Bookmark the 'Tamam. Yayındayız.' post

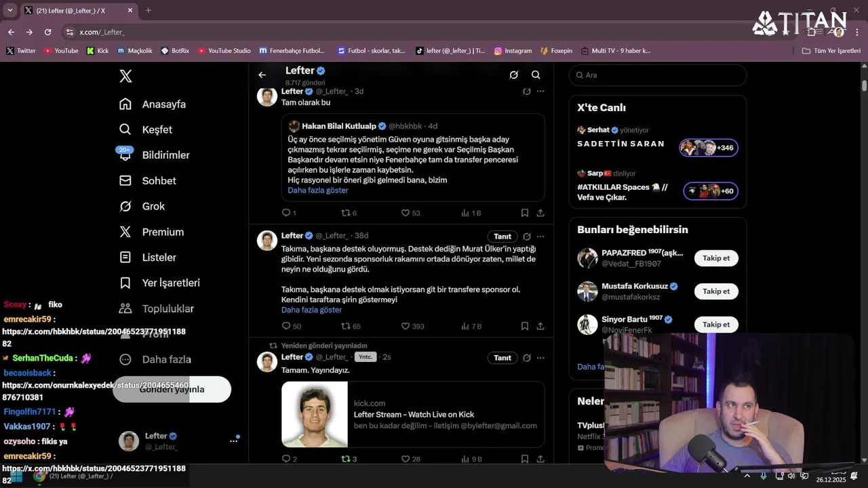pyautogui.click(x=525, y=459)
